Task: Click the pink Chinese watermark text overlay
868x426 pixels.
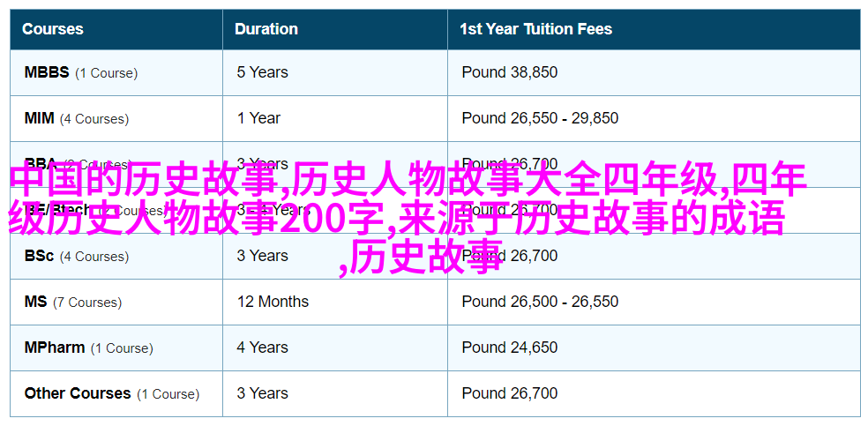Action: [x=408, y=219]
